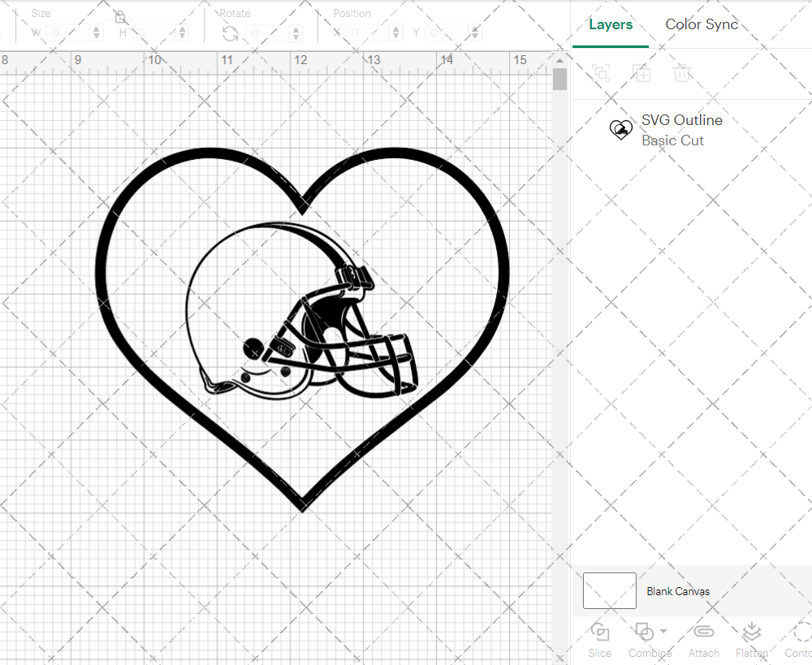Image resolution: width=812 pixels, height=665 pixels.
Task: Select the SVG Outline layer
Action: click(692, 129)
